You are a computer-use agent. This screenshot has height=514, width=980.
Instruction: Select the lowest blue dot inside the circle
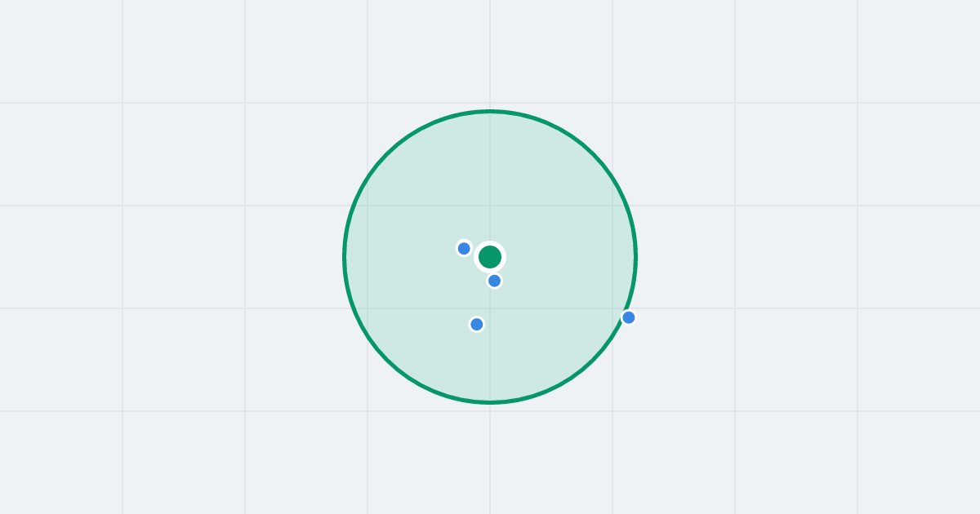click(x=477, y=324)
